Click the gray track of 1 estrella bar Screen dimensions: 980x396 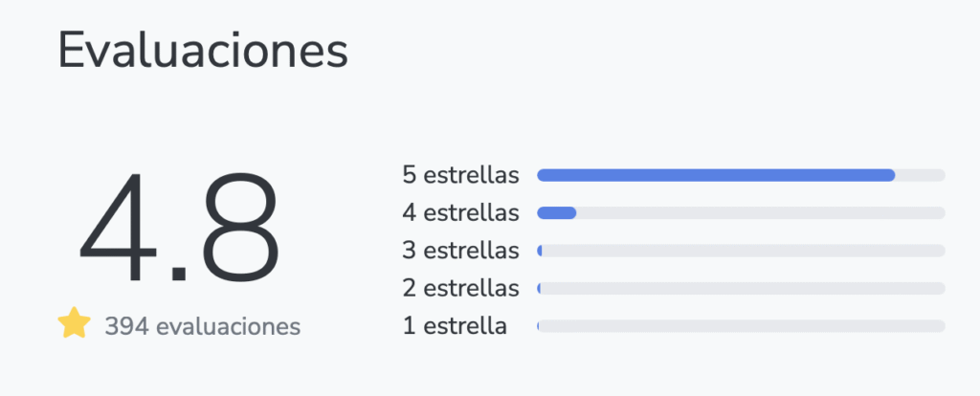coord(744,326)
